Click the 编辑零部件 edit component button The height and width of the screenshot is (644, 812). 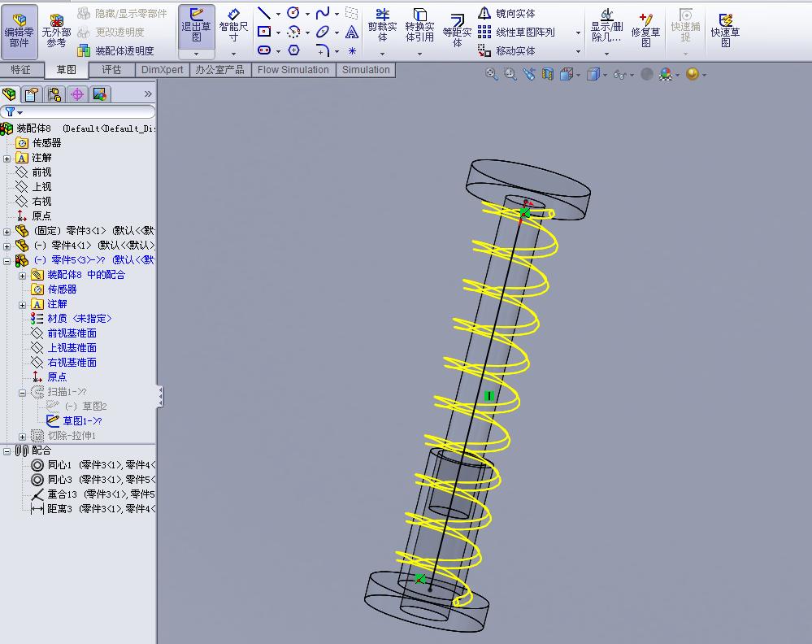coord(20,31)
